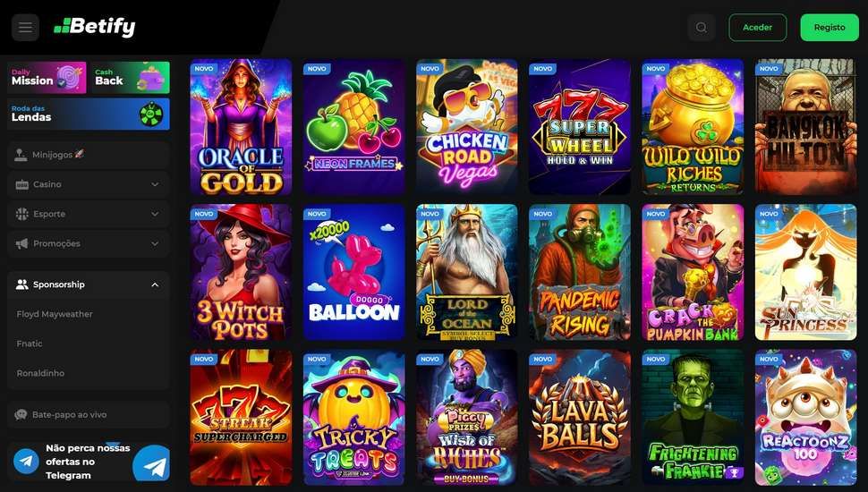Click the Casino slot-machine icon

click(22, 184)
